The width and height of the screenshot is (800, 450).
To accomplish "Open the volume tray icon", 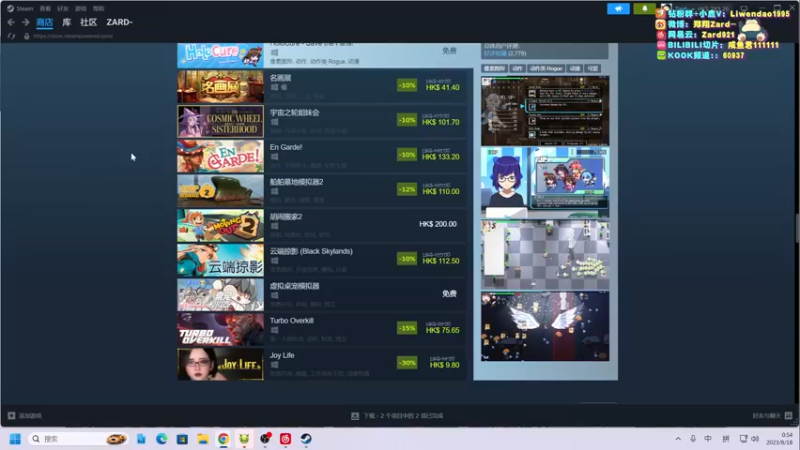I will pyautogui.click(x=755, y=439).
